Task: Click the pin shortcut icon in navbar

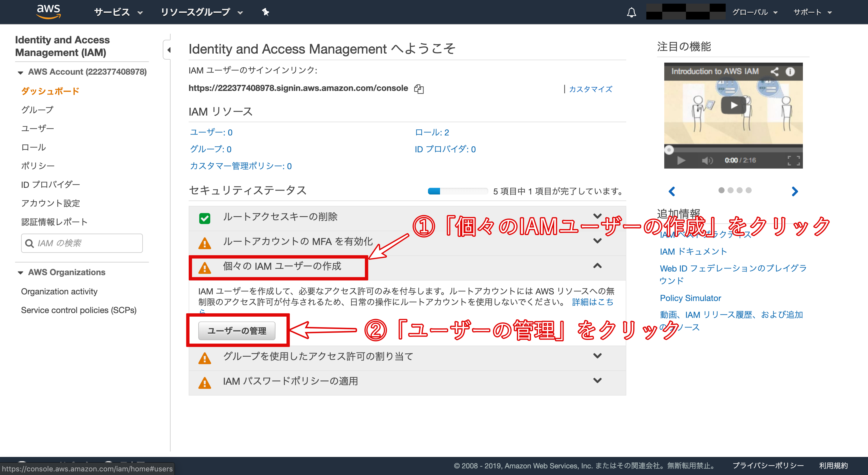Action: [x=266, y=12]
